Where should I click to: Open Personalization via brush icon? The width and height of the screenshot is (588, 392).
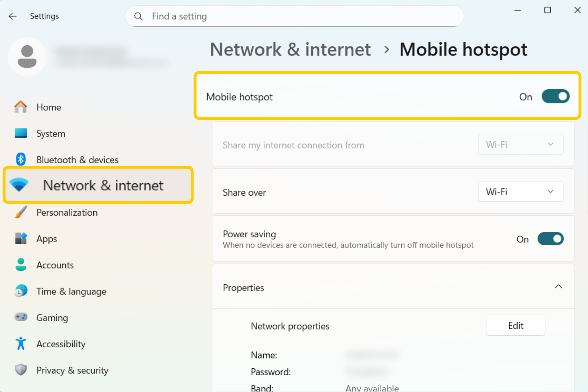pos(21,212)
